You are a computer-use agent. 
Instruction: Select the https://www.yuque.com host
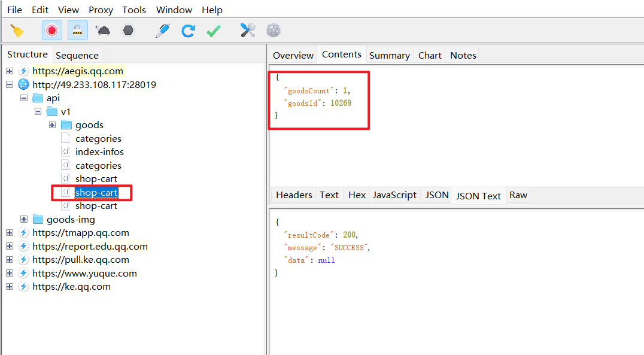point(84,273)
